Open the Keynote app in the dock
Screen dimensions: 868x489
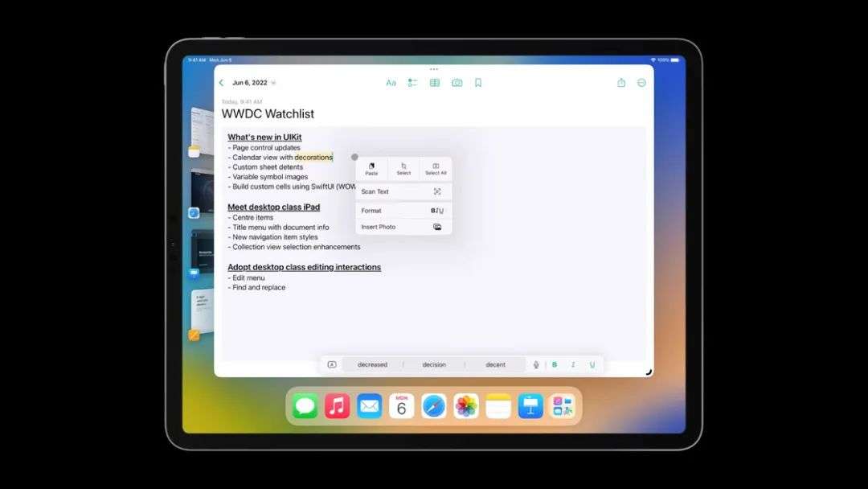(530, 406)
